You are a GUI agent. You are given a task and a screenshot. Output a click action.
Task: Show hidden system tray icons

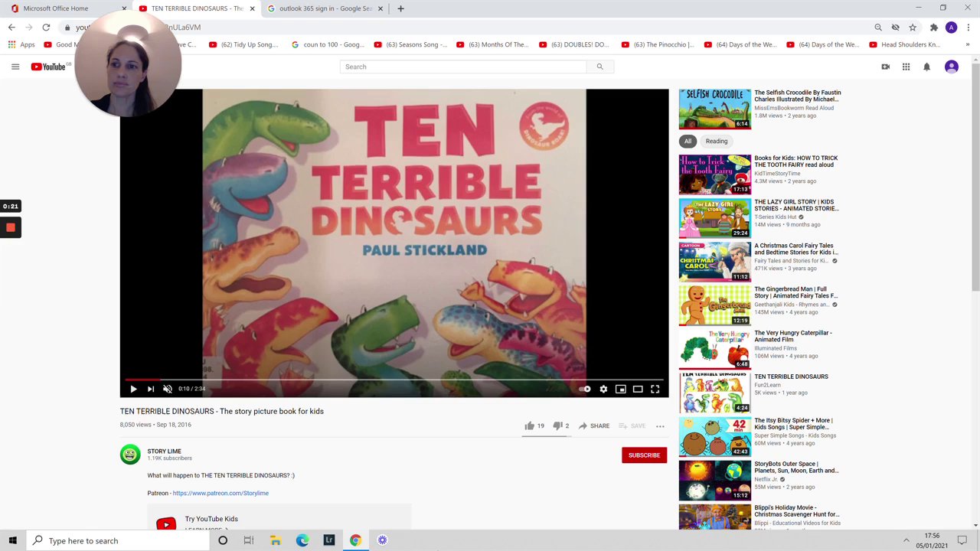point(906,540)
